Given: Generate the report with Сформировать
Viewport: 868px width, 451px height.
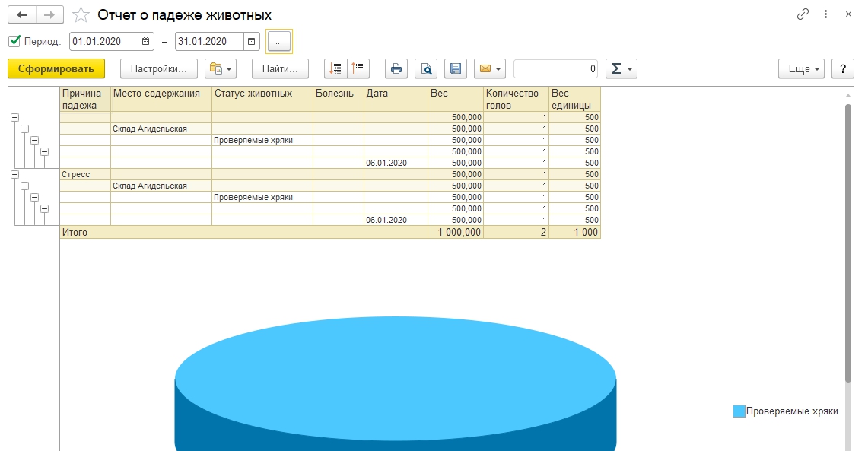Looking at the screenshot, I should click(x=56, y=68).
